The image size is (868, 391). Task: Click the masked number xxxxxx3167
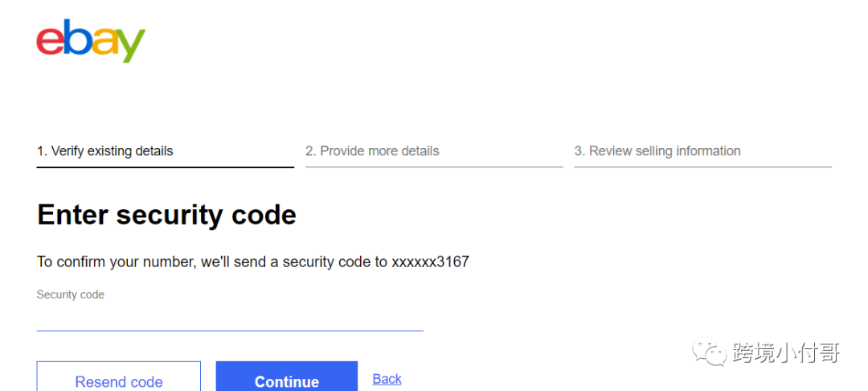pyautogui.click(x=430, y=261)
